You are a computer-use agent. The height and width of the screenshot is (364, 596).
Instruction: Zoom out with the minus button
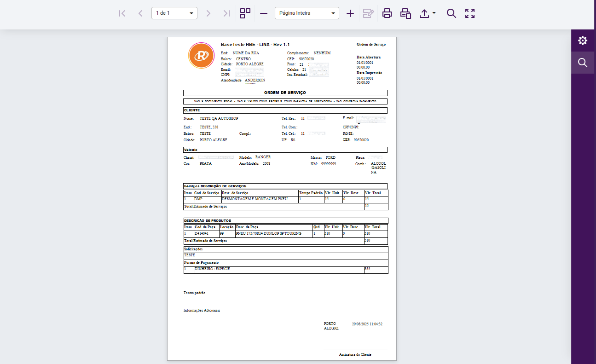click(264, 13)
